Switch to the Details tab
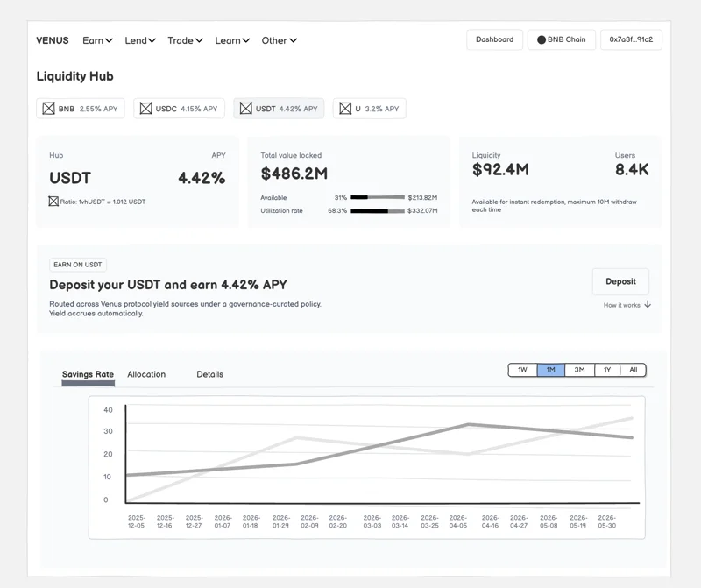This screenshot has height=588, width=701. tap(209, 374)
